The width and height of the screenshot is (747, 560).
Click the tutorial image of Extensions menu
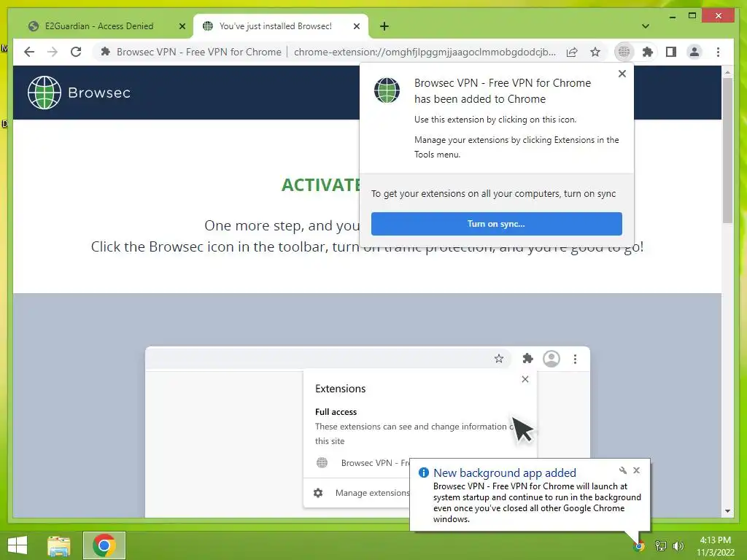[368, 432]
